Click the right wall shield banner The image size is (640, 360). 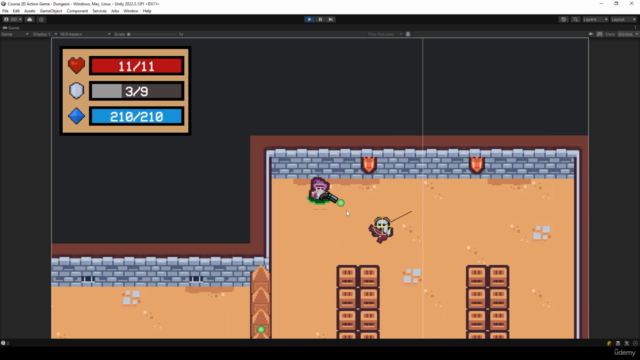pyautogui.click(x=477, y=165)
